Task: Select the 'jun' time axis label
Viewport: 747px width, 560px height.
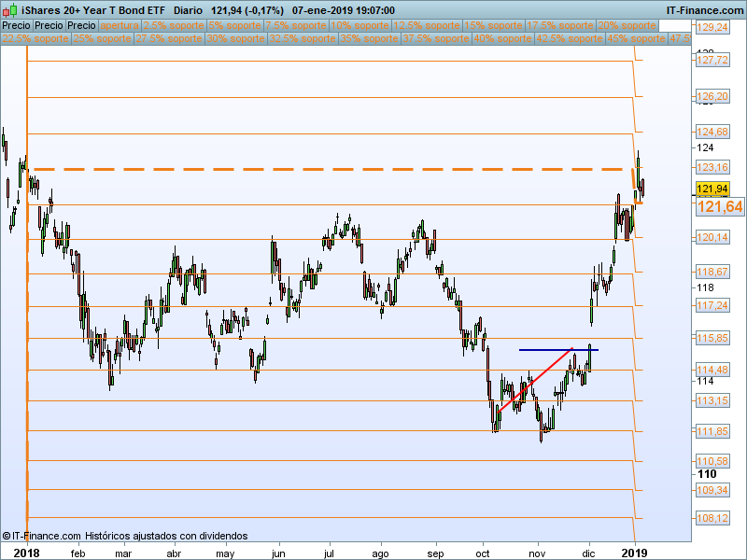Action: click(278, 553)
